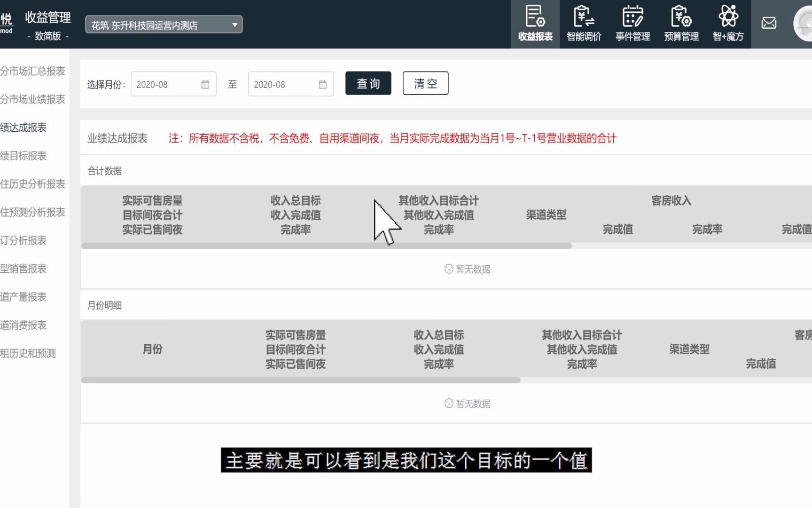This screenshot has height=508, width=812.
Task: Click the 收益管理 致简版 logo title
Action: pyautogui.click(x=48, y=25)
